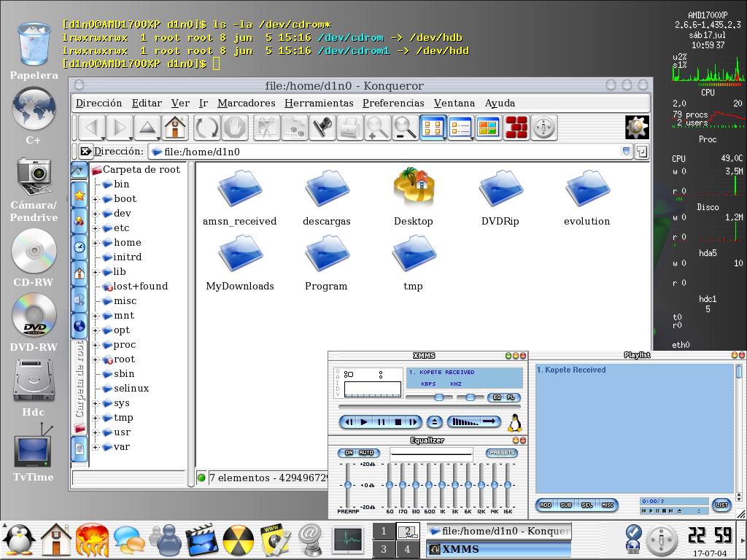The image size is (747, 560).
Task: Open Hdc hard drive desktop icon
Action: point(34,388)
